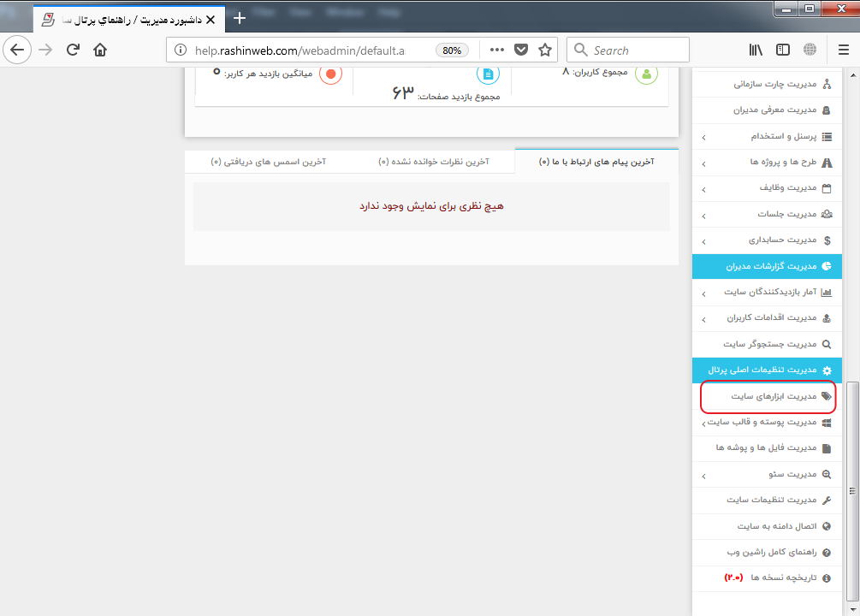Viewport: 860px width, 616px height.
Task: Click the مدیریت وظایف calendar icon
Action: (x=827, y=188)
